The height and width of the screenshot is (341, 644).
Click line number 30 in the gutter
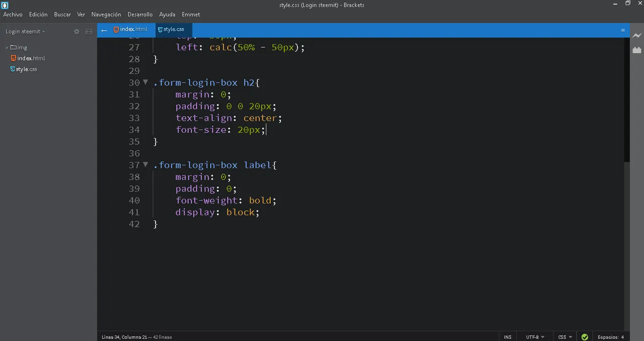pyautogui.click(x=134, y=82)
